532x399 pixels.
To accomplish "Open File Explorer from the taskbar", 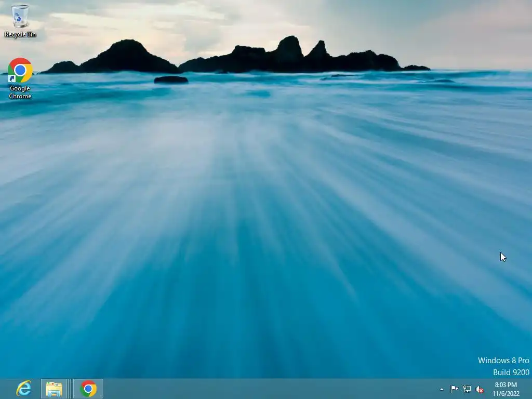I will [54, 389].
